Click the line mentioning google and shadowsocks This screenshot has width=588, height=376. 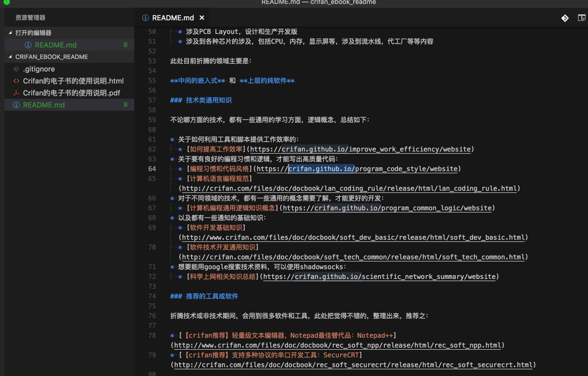(x=262, y=267)
